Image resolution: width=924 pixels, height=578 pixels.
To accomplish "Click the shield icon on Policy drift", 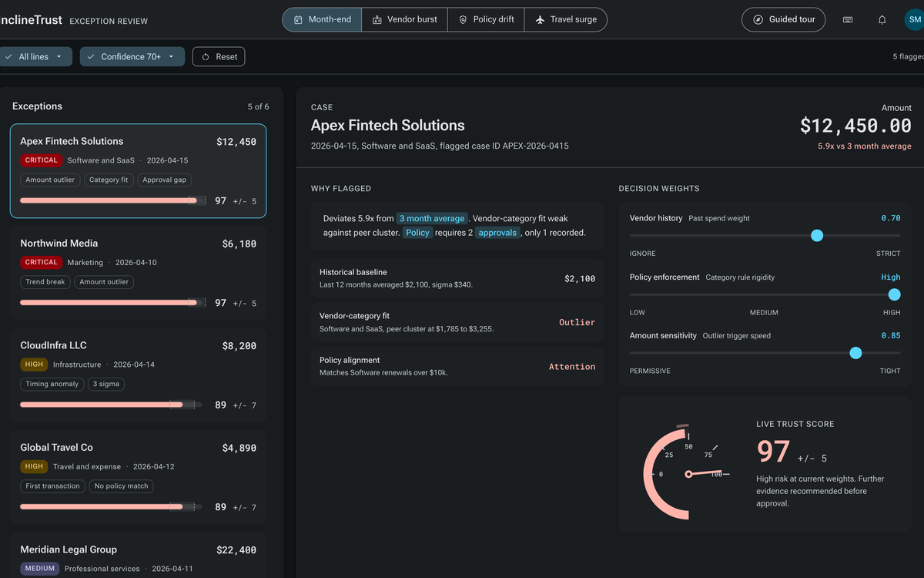I will 463,20.
